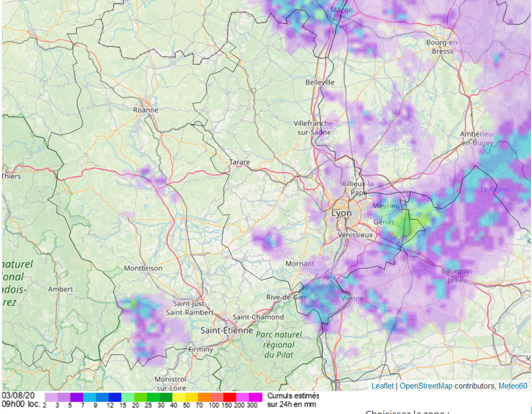Click the Leaflet attribution link

[x=382, y=386]
